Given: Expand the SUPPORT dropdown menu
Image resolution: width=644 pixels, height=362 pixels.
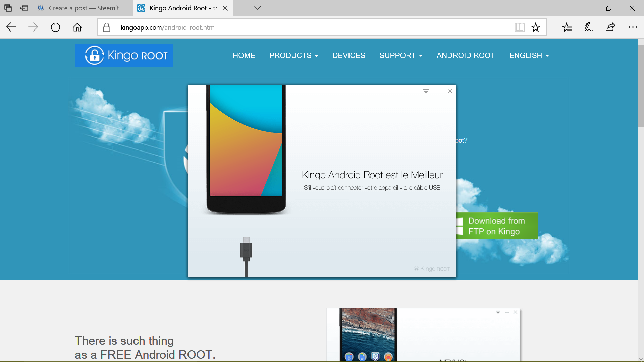Looking at the screenshot, I should [401, 56].
